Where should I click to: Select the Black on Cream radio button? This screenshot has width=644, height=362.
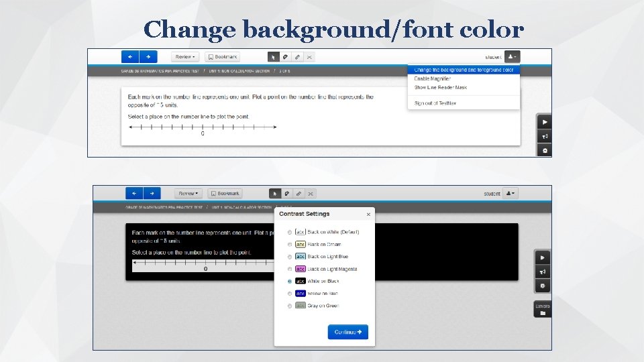click(290, 245)
